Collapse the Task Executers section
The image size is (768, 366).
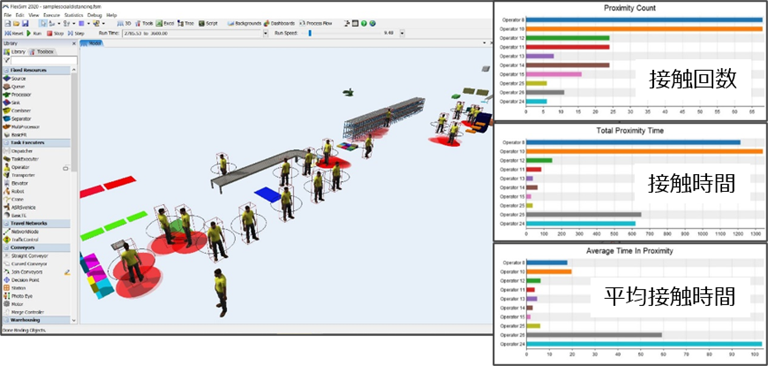point(36,143)
